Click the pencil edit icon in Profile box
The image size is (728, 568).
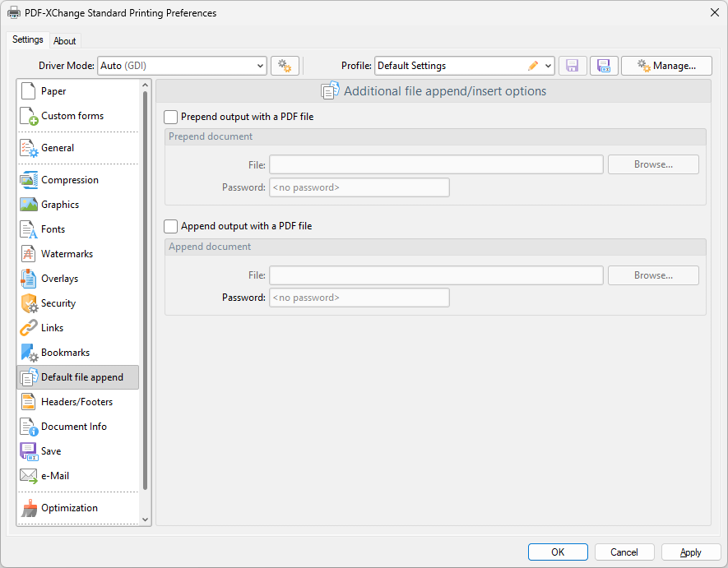pyautogui.click(x=533, y=66)
